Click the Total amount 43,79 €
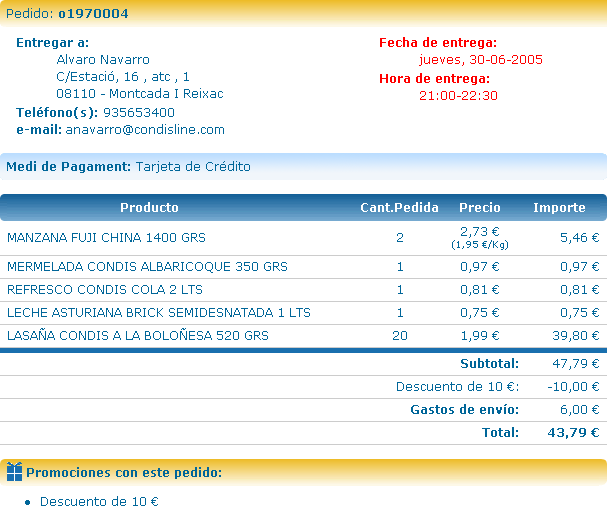607x506 pixels. tap(575, 433)
